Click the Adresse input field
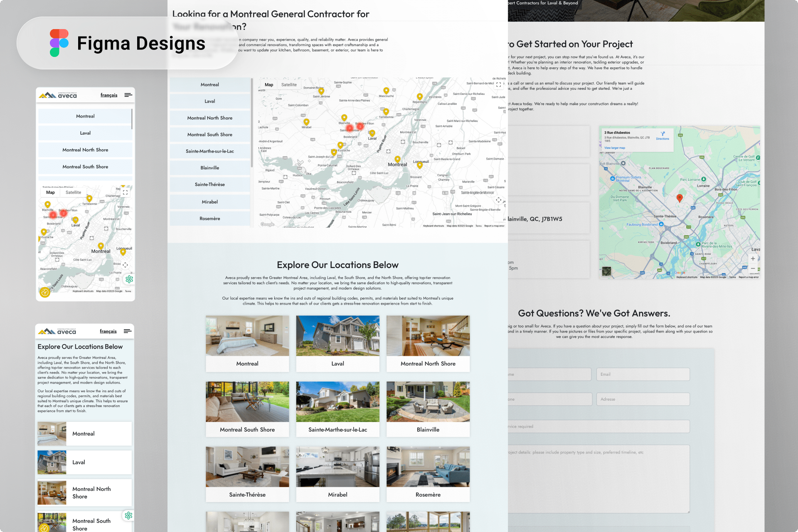798x532 pixels. click(643, 399)
